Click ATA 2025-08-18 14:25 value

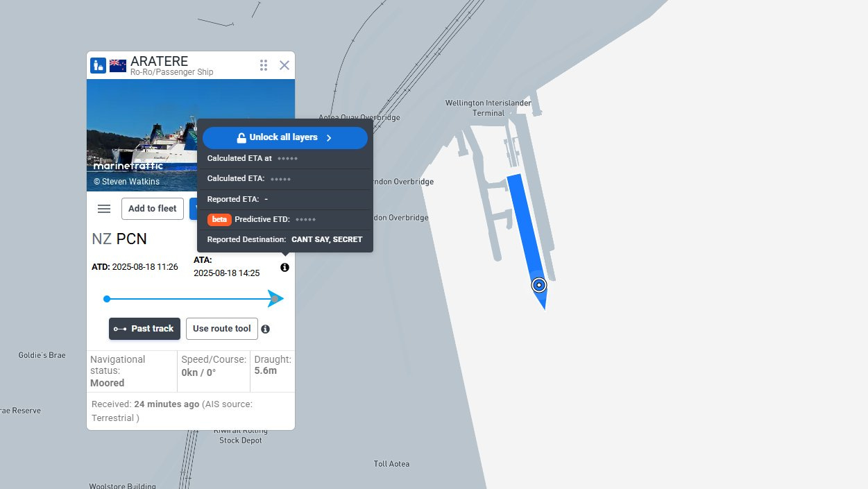click(x=226, y=273)
